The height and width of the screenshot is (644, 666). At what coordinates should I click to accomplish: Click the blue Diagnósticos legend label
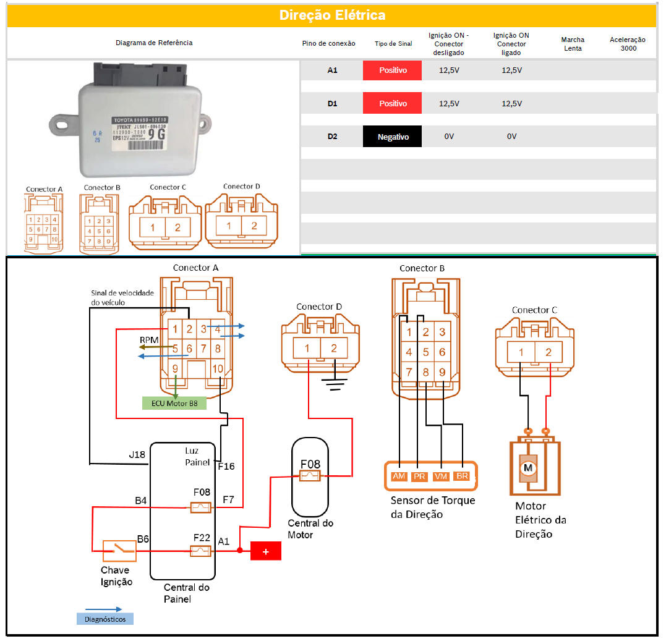click(x=105, y=619)
